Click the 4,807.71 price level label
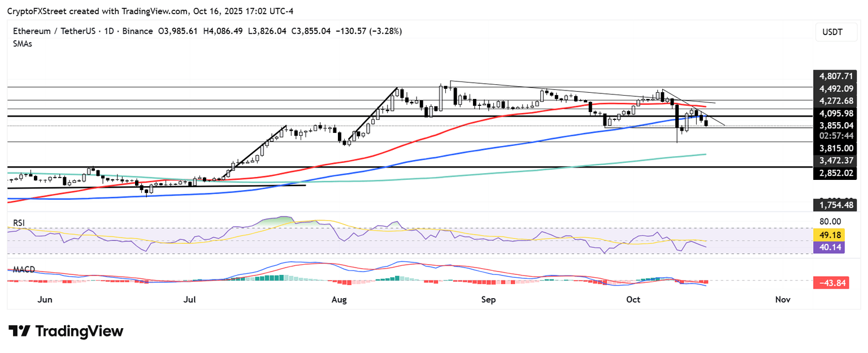Viewport: 868px width, 353px height. point(834,76)
